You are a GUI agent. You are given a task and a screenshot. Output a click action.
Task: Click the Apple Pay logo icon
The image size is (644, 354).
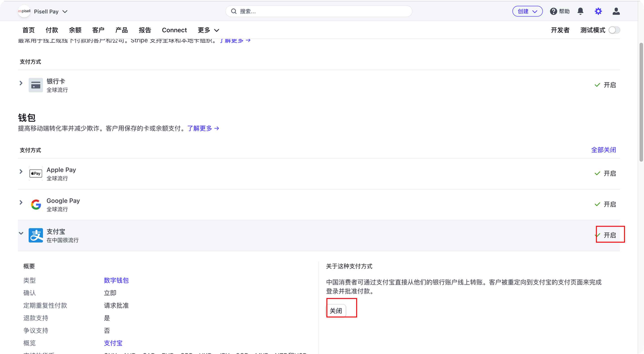[x=36, y=174]
